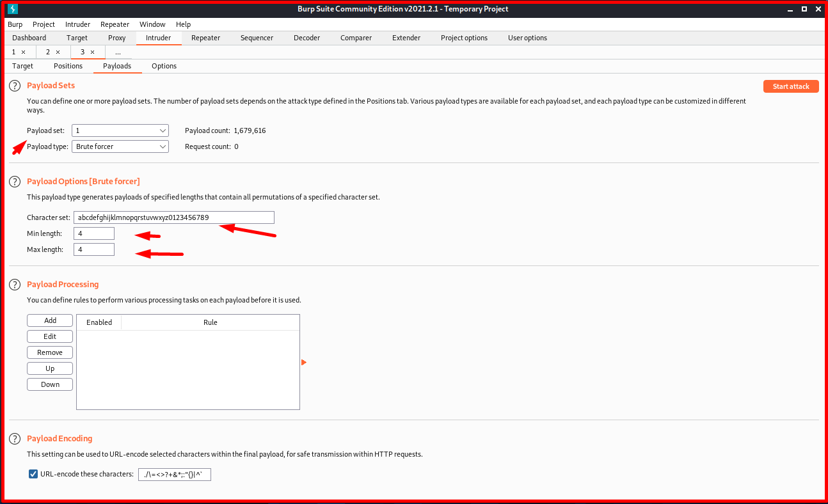Viewport: 828px width, 504px height.
Task: Select Intruder attack tab 1
Action: pos(14,52)
